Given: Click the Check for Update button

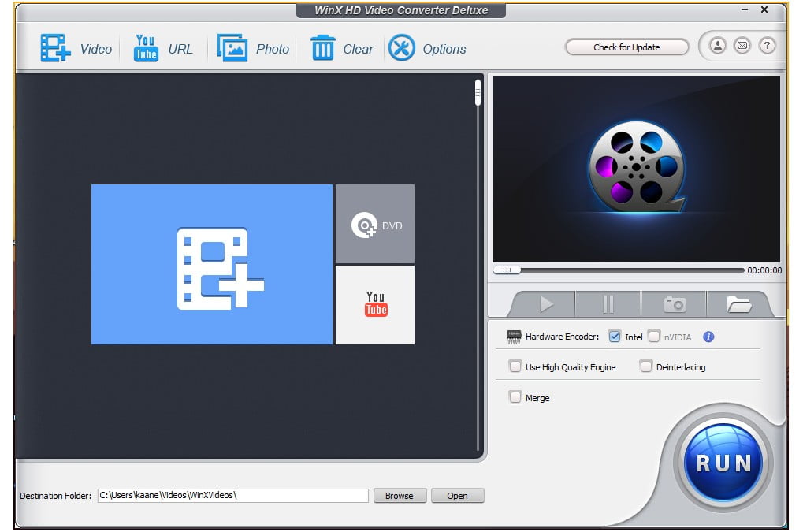Looking at the screenshot, I should (x=626, y=47).
